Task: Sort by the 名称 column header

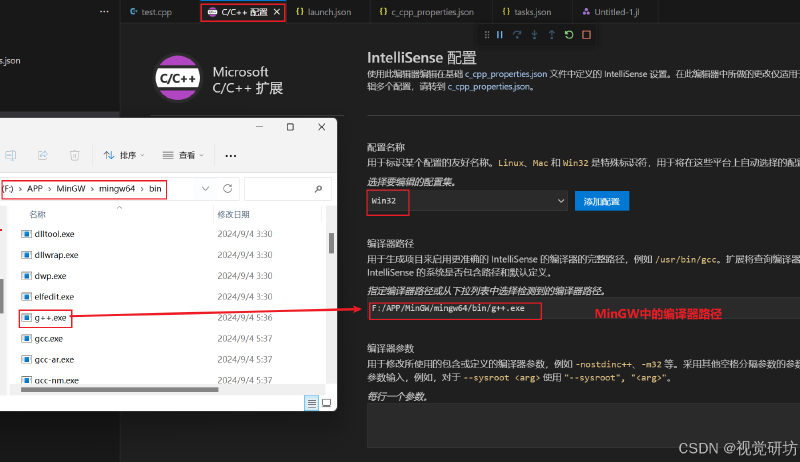Action: [37, 214]
